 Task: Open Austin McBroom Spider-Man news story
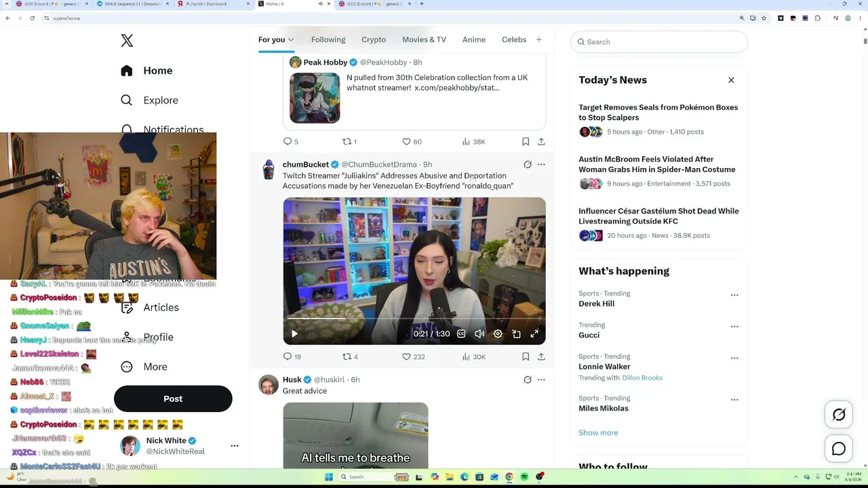pos(658,171)
